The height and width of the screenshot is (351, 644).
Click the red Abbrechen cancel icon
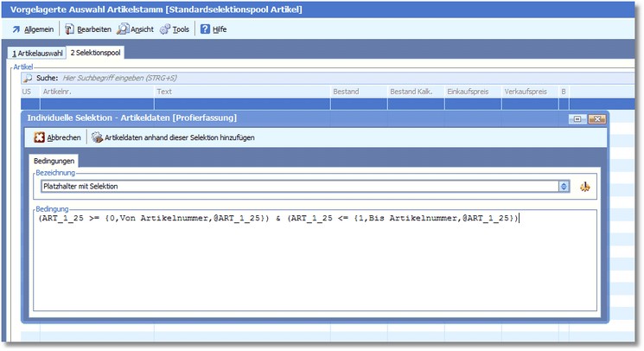click(x=39, y=137)
